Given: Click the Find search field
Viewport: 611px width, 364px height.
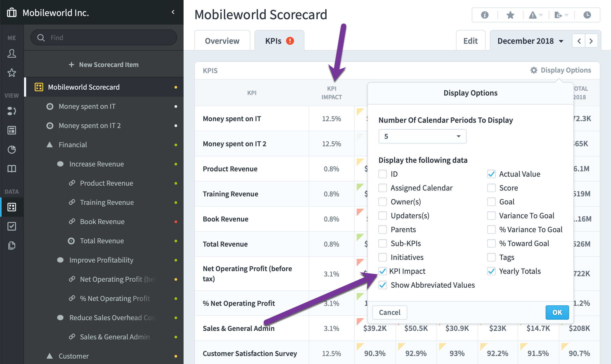Looking at the screenshot, I should click(x=104, y=38).
